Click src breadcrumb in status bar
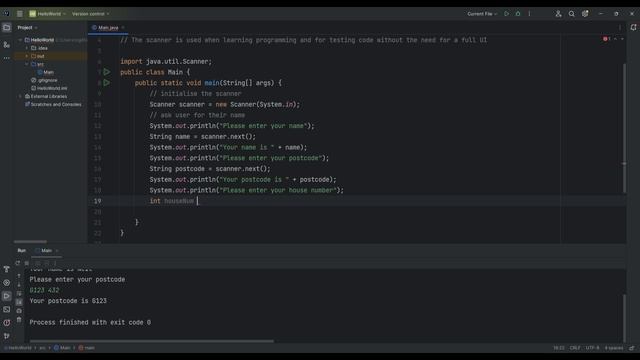This screenshot has width=640, height=360. pos(42,348)
